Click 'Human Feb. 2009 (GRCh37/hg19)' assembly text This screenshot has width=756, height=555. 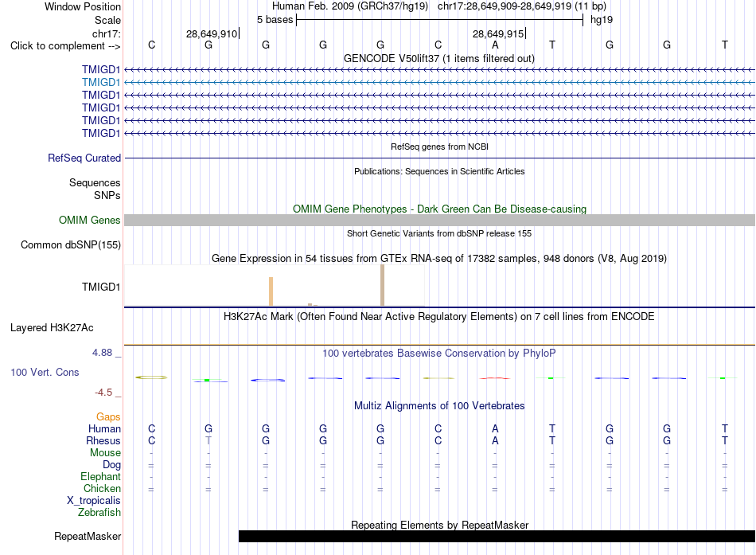click(x=350, y=6)
